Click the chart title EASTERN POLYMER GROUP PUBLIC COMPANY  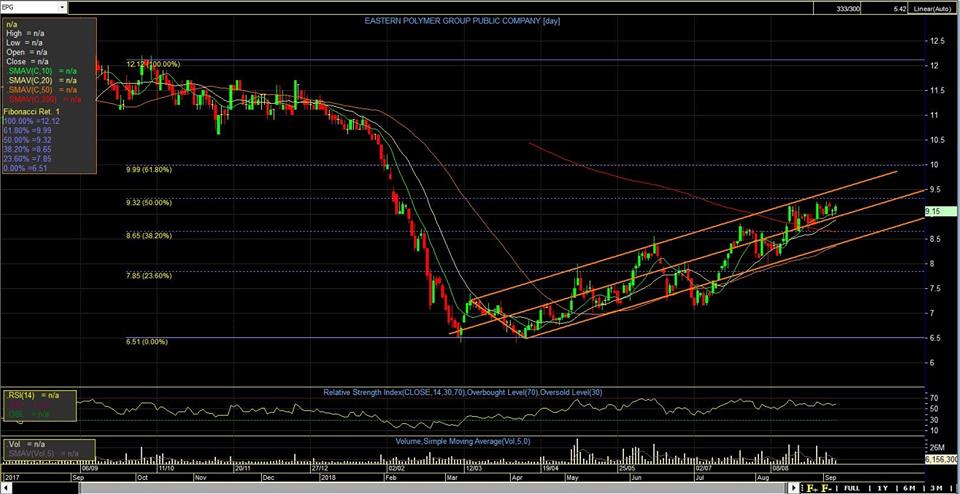click(x=462, y=21)
